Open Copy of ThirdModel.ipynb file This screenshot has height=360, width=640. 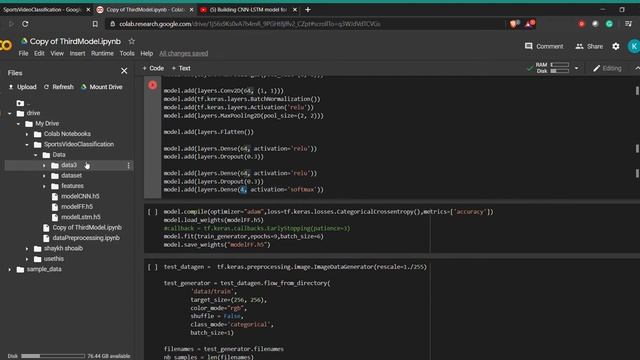[87, 228]
